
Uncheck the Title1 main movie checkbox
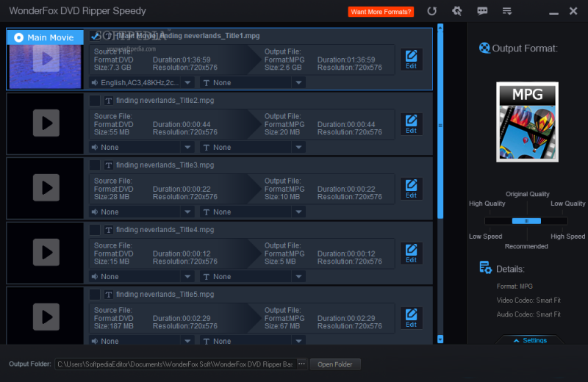pyautogui.click(x=95, y=36)
